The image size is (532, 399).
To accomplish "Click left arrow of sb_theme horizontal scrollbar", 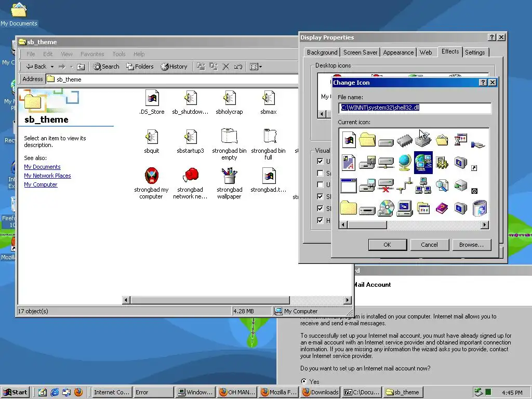I will pyautogui.click(x=126, y=300).
